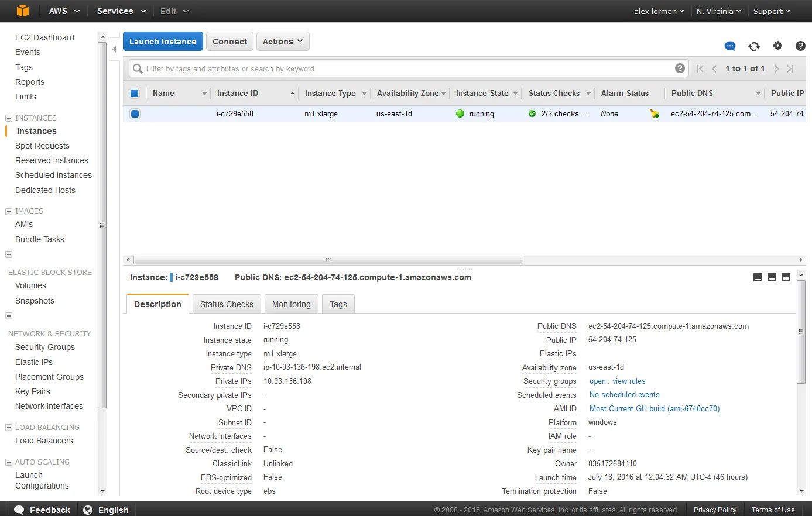Click the English language globe icon
Viewport: 812px width, 516px height.
click(x=88, y=510)
